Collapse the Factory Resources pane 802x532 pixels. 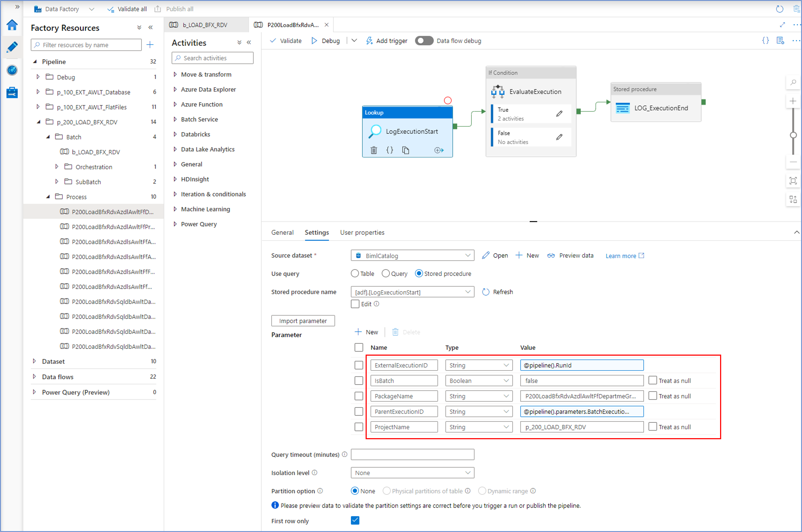[x=150, y=27]
